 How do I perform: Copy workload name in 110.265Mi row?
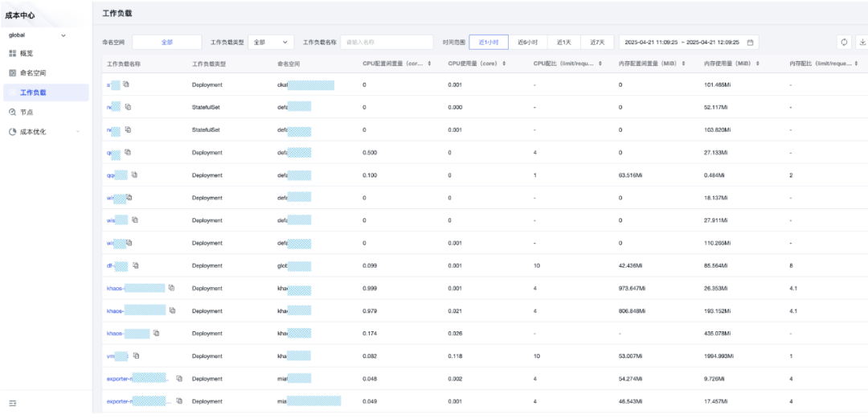pyautogui.click(x=129, y=243)
